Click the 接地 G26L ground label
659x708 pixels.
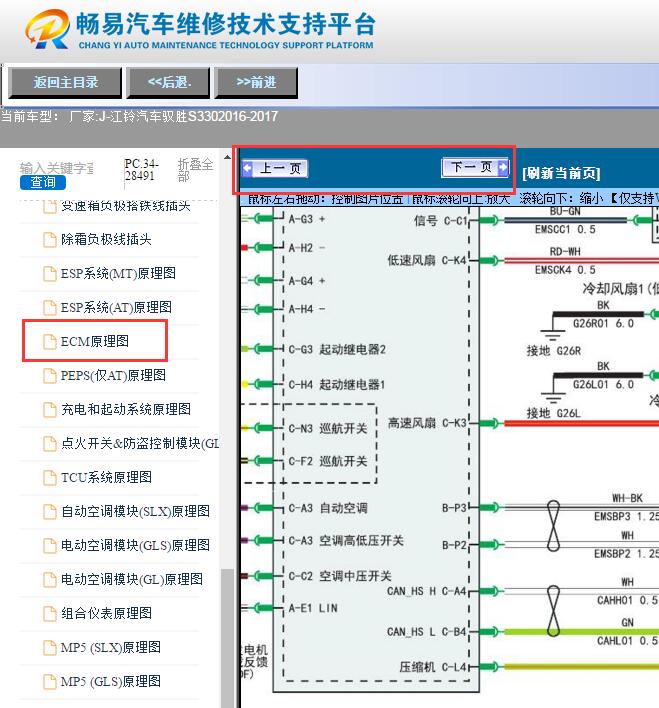tap(554, 413)
